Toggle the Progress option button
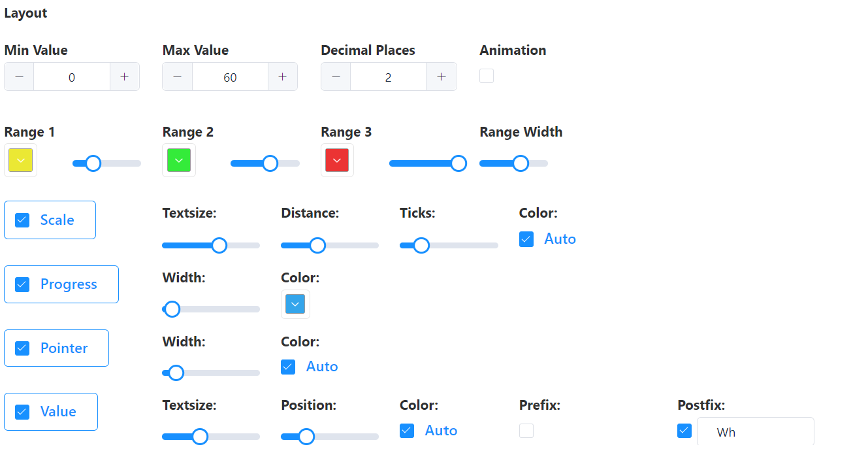 click(x=61, y=284)
